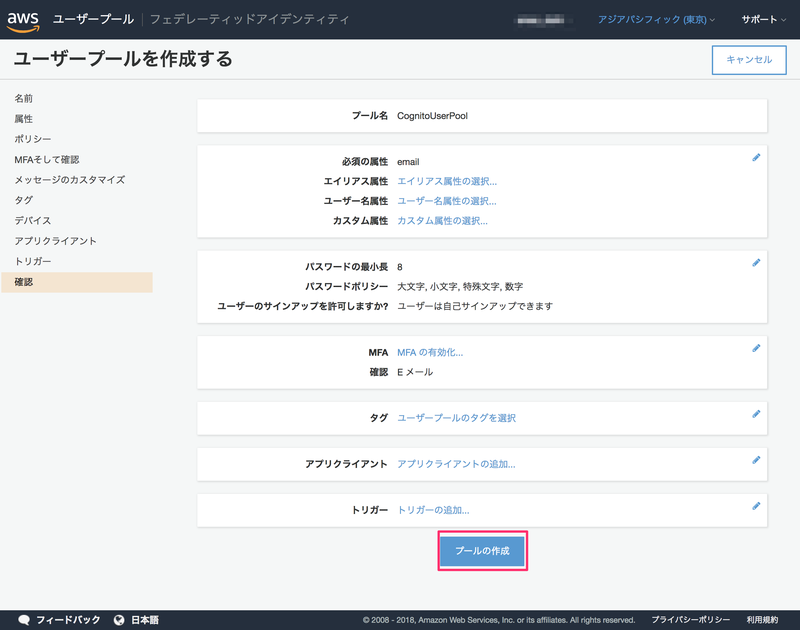Open the Asia Pacific (Tokyo) region dropdown

(656, 19)
